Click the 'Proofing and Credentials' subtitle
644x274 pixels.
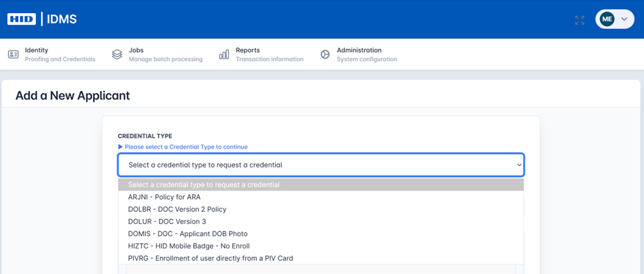[60, 59]
